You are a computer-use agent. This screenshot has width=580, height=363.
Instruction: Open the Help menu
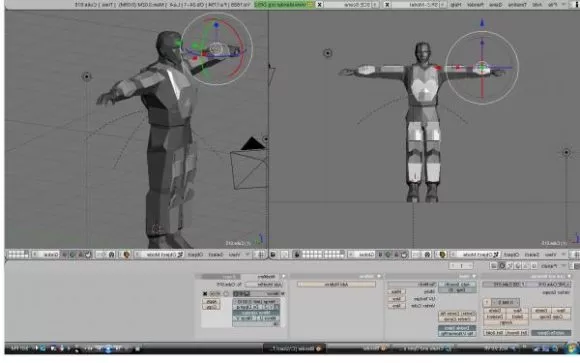(x=455, y=4)
